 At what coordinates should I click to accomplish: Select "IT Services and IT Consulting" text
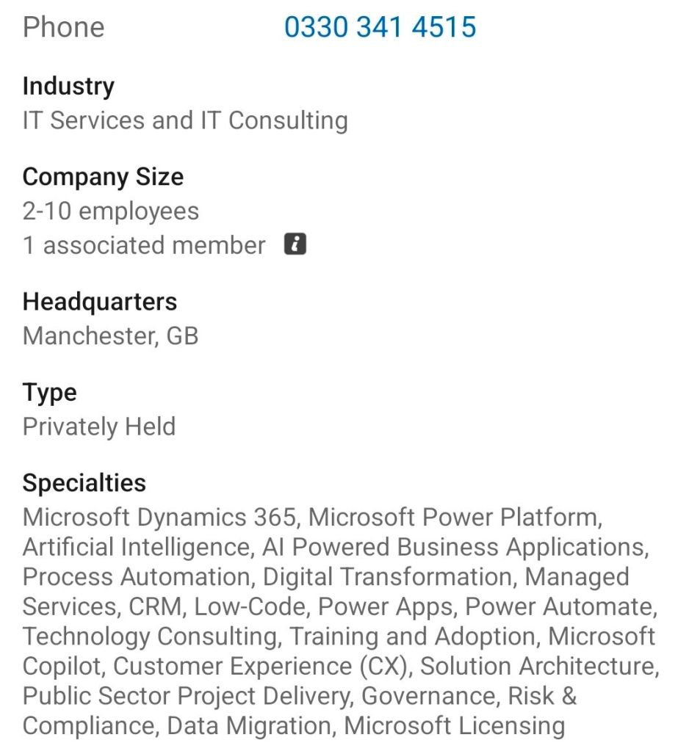(x=185, y=120)
